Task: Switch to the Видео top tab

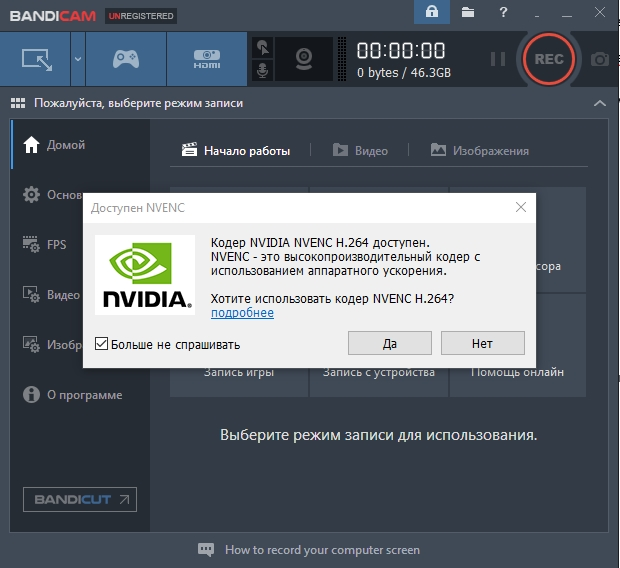Action: click(360, 151)
